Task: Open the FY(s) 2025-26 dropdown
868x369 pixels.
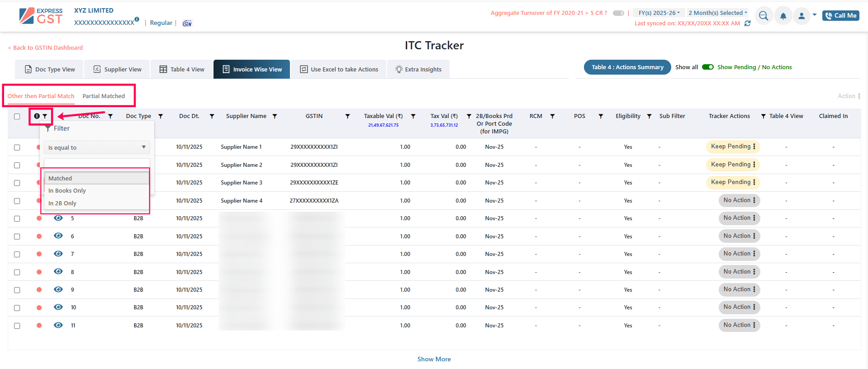Action: [659, 13]
